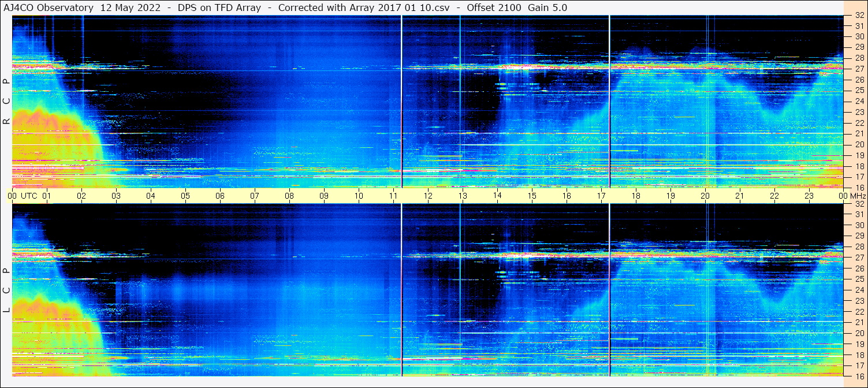This screenshot has width=868, height=388.
Task: Click the "18" MHz tick of RCP scale
Action: pos(859,166)
